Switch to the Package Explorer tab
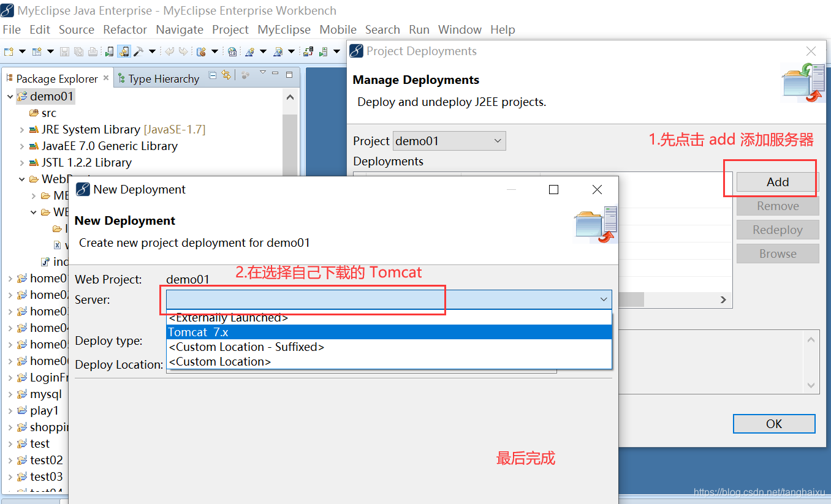The height and width of the screenshot is (504, 831). click(57, 78)
